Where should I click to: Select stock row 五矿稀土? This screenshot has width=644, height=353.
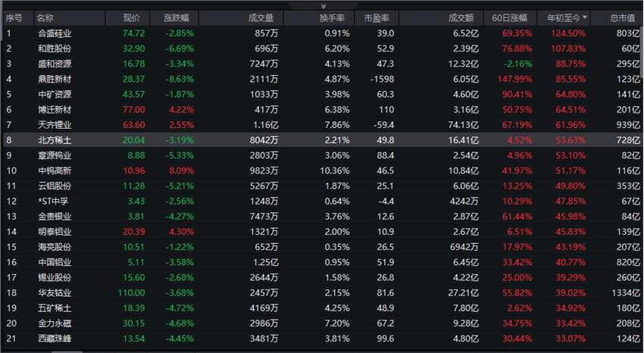(x=321, y=308)
